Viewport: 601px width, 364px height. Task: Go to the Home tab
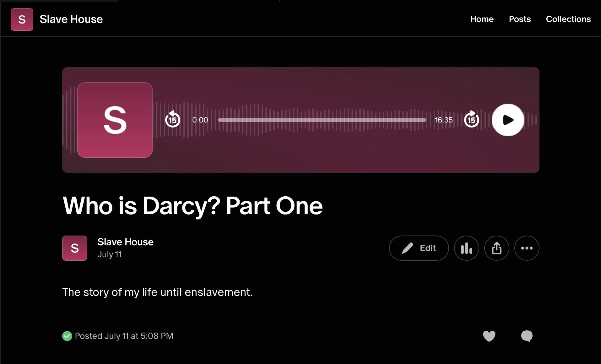[482, 19]
